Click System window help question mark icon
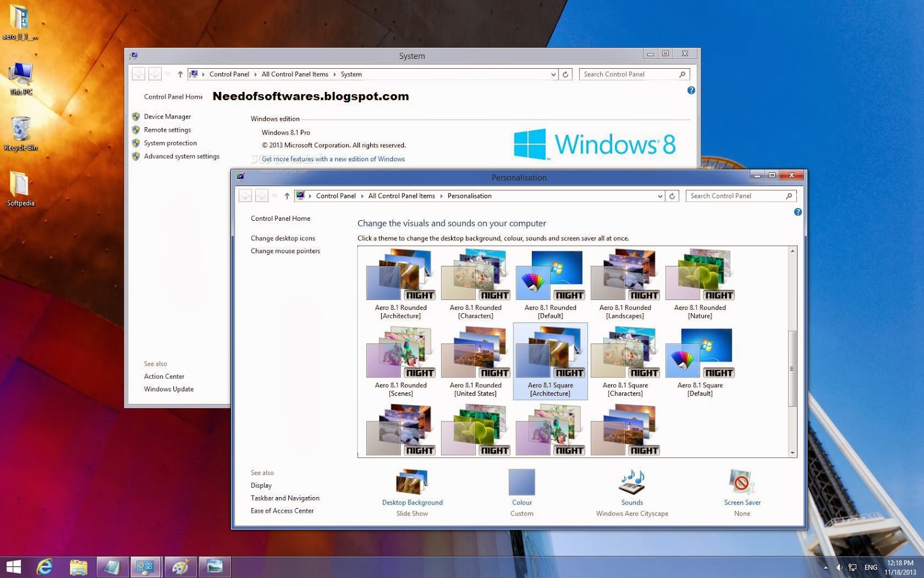The image size is (924, 578). pyautogui.click(x=691, y=91)
